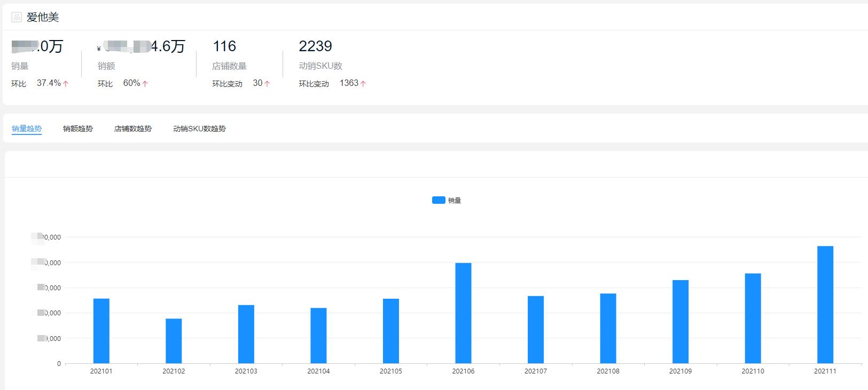Select the 202104 sales bar
The height and width of the screenshot is (390, 868).
coord(318,336)
